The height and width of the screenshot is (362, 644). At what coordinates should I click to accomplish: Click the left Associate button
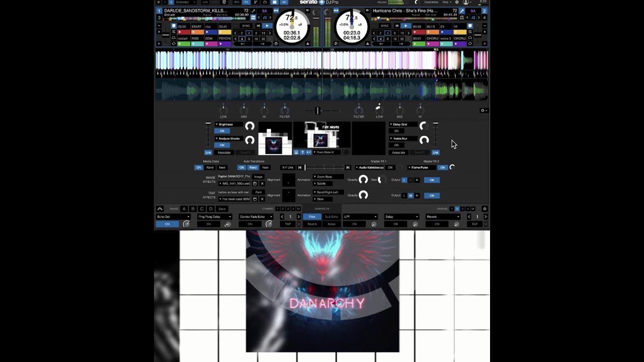pyautogui.click(x=224, y=152)
